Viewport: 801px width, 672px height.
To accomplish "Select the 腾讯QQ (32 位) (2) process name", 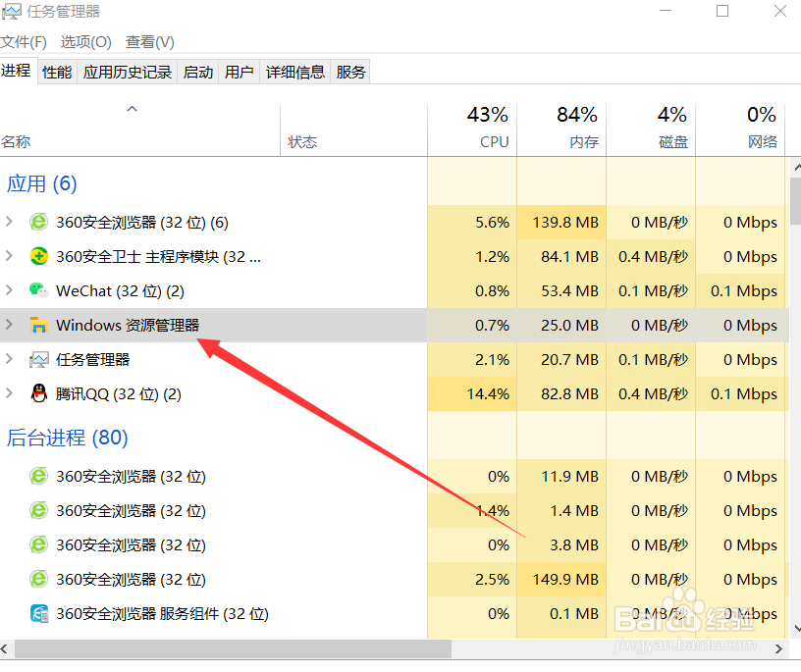I will coord(119,393).
